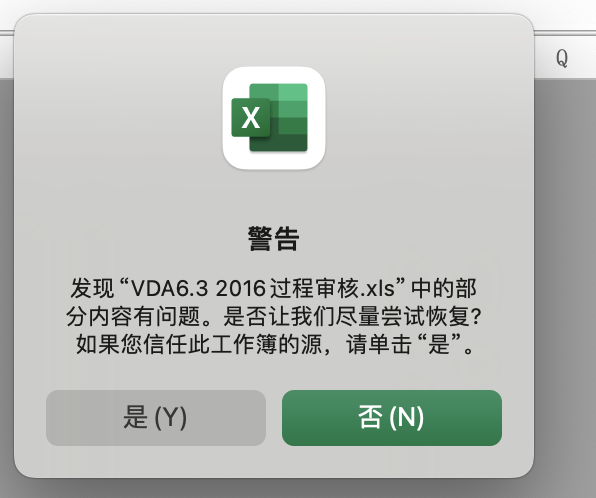
Task: Decline recovery with the 否 (N) button
Action: click(x=392, y=417)
